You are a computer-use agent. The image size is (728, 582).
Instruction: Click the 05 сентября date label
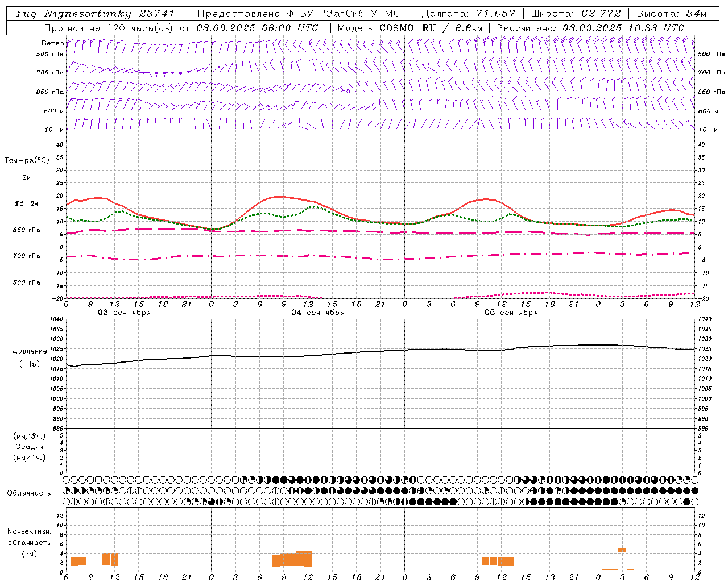pyautogui.click(x=511, y=313)
